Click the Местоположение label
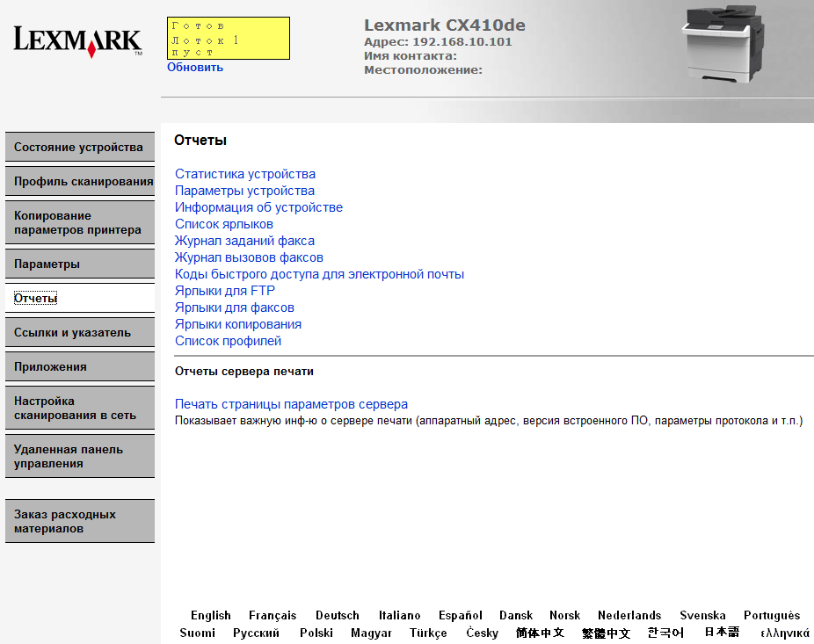 [x=423, y=70]
